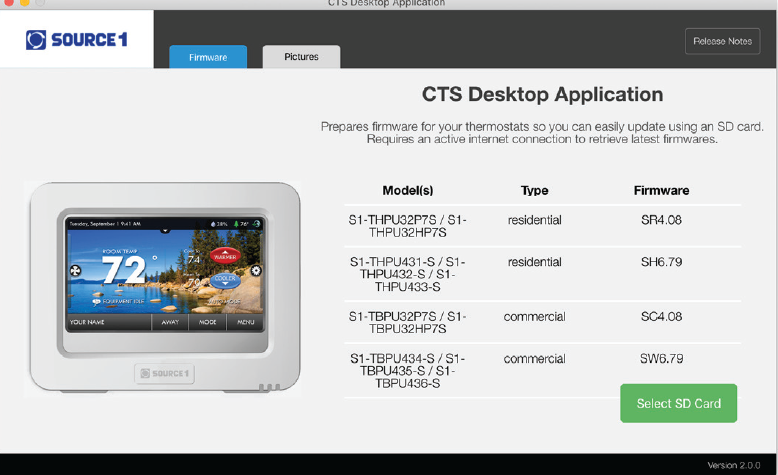The height and width of the screenshot is (475, 778).
Task: Click the thermostat product image
Action: [164, 289]
